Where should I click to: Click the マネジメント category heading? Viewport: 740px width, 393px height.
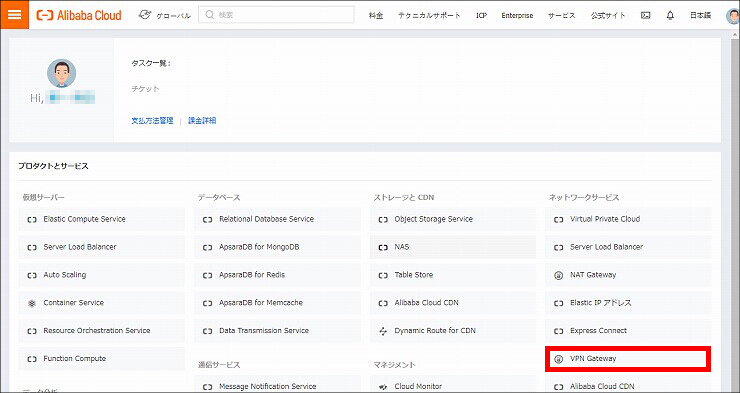click(x=395, y=365)
